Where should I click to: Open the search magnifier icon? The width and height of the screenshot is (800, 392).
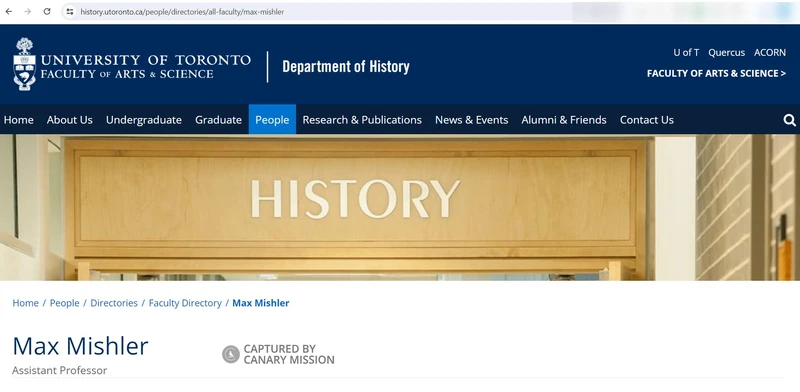pyautogui.click(x=789, y=120)
